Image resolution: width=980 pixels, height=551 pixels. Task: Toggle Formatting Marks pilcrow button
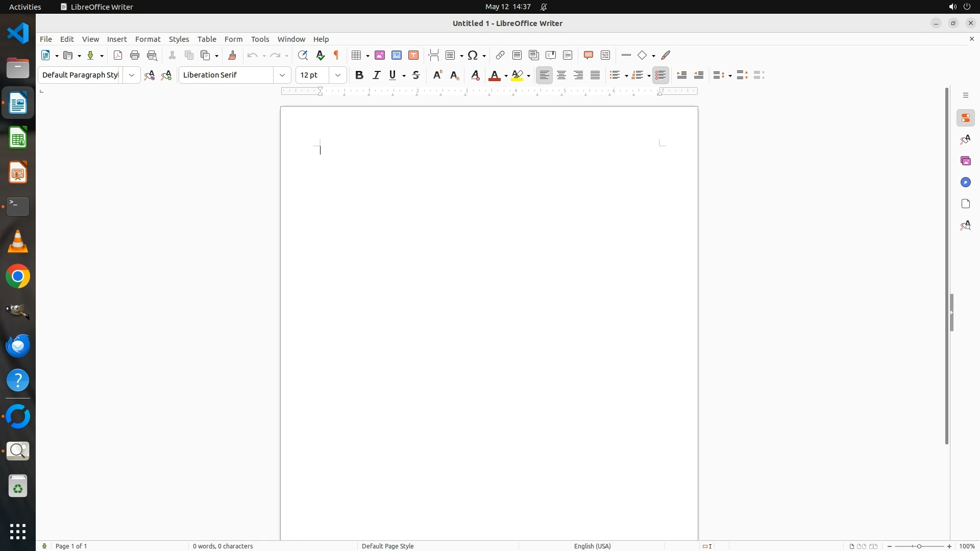(x=336, y=55)
